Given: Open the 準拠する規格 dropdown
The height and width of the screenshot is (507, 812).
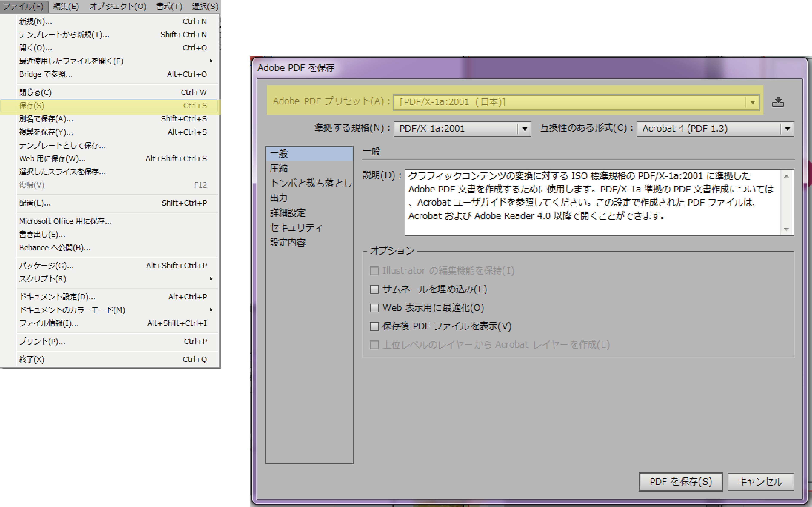Looking at the screenshot, I should pos(462,129).
